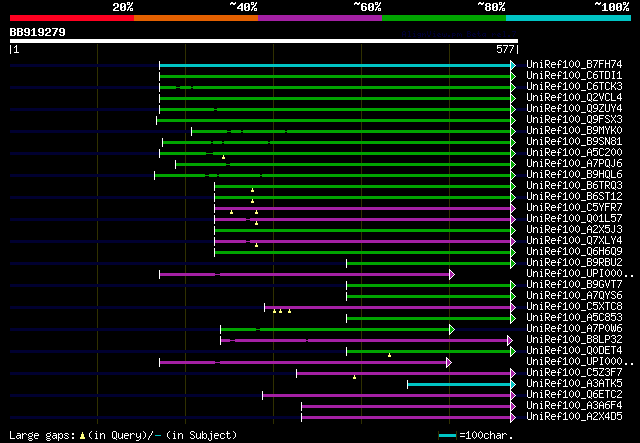Screen dimensions: 640x443
Task: Select the UniRef100_A7QYS6 label
Action: point(574,295)
